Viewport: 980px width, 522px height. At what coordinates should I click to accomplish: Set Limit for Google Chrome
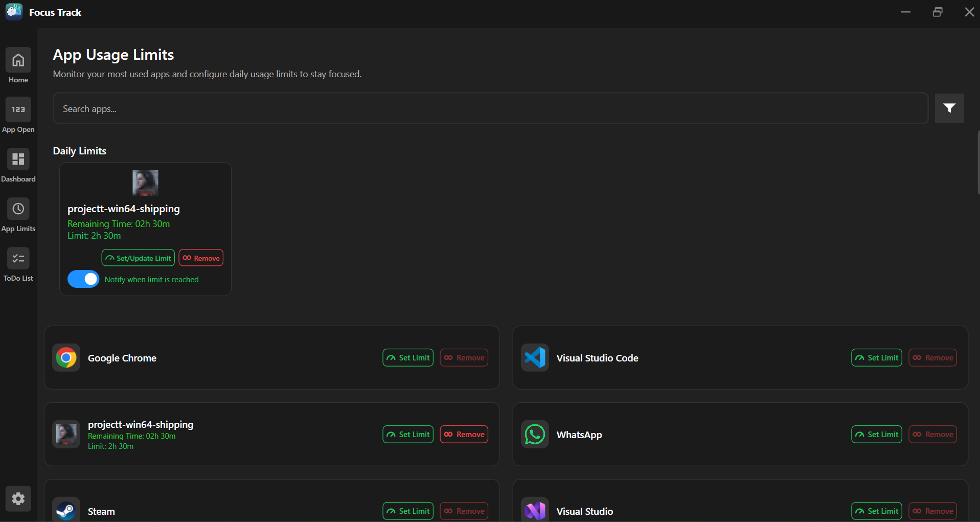pos(408,357)
